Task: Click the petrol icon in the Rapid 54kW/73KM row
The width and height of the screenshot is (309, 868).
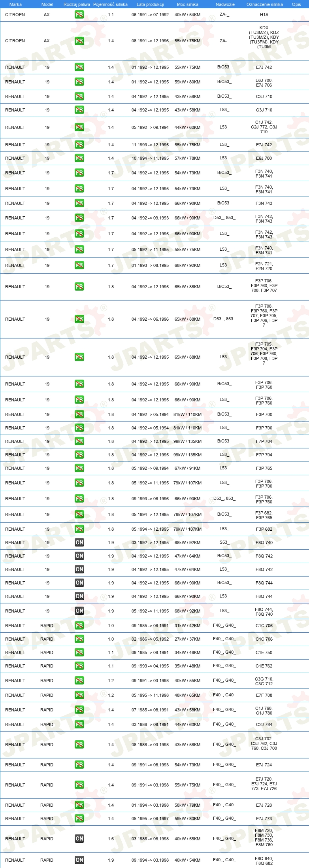Action: [79, 765]
